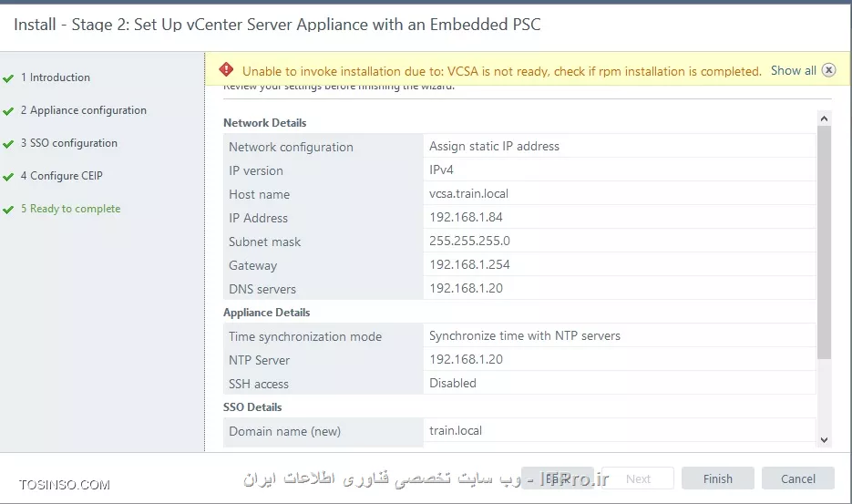Screen dimensions: 852x504
Task: Go to step 4 Configure CEIP
Action: [61, 176]
